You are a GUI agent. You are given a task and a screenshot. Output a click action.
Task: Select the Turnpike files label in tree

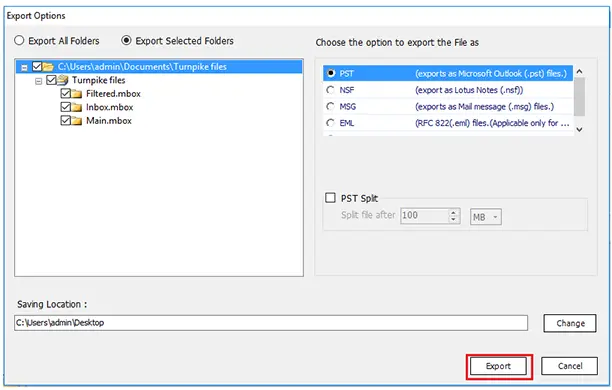(x=99, y=80)
